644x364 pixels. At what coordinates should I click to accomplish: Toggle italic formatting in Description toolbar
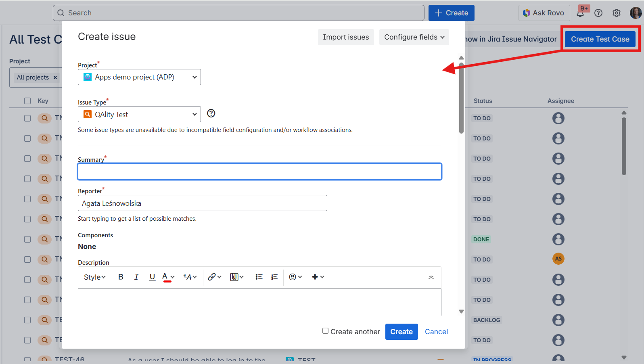tap(136, 277)
